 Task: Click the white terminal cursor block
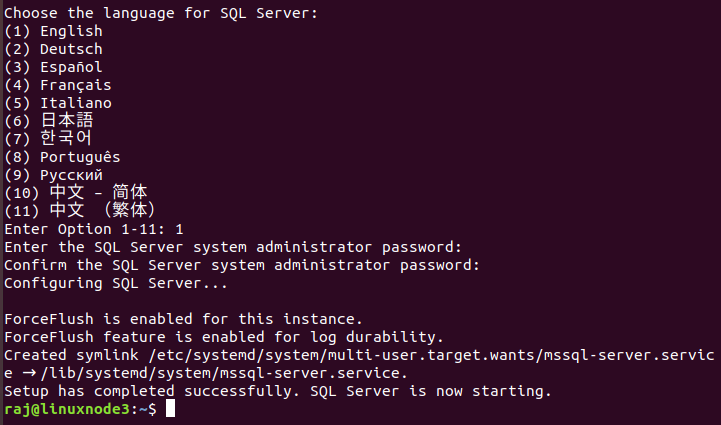tap(171, 409)
